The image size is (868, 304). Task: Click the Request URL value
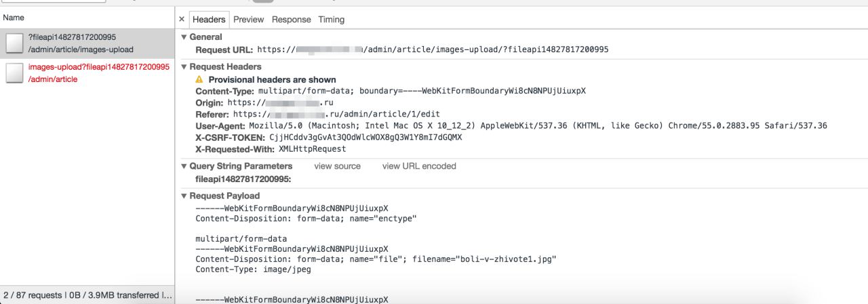point(433,50)
